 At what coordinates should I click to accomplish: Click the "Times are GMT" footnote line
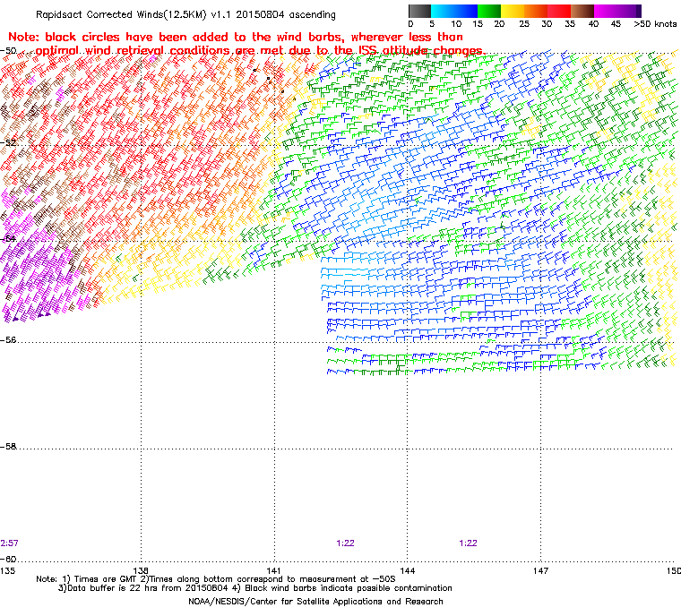215,579
